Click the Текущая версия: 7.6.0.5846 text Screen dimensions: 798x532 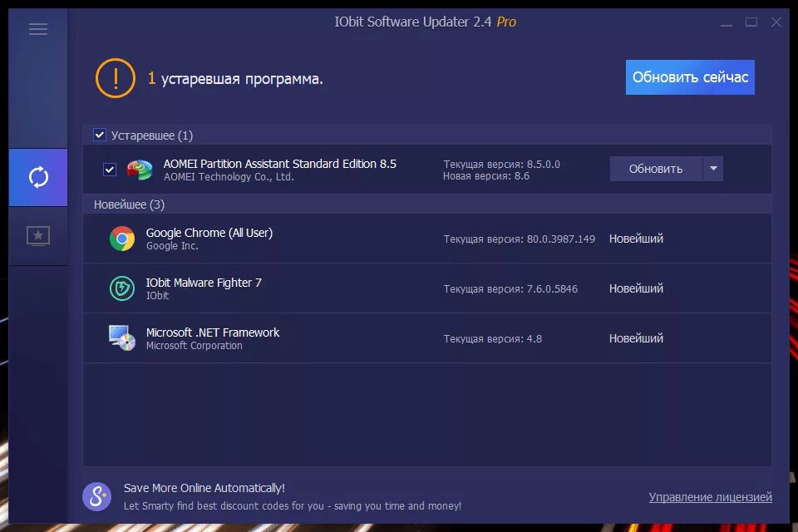pos(510,288)
